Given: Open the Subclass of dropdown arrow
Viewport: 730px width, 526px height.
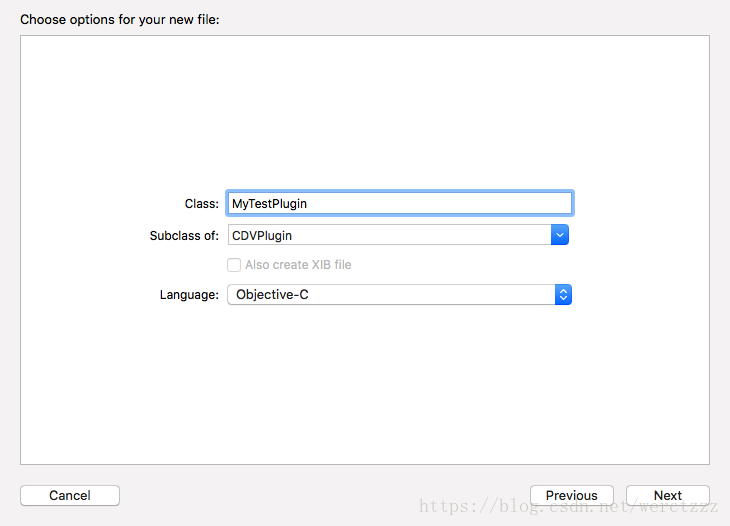Looking at the screenshot, I should (560, 235).
